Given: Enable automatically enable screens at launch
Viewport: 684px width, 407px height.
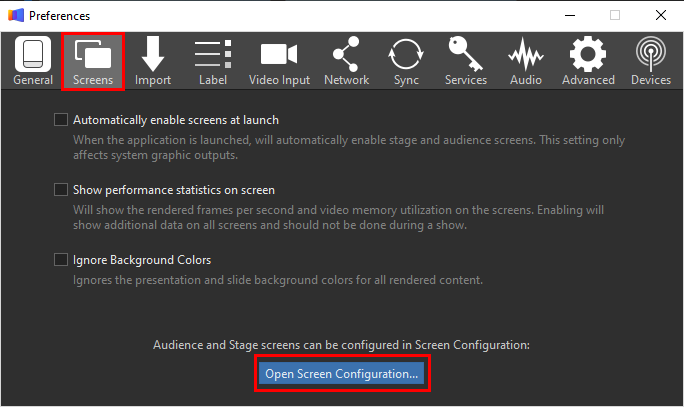Looking at the screenshot, I should coord(61,120).
